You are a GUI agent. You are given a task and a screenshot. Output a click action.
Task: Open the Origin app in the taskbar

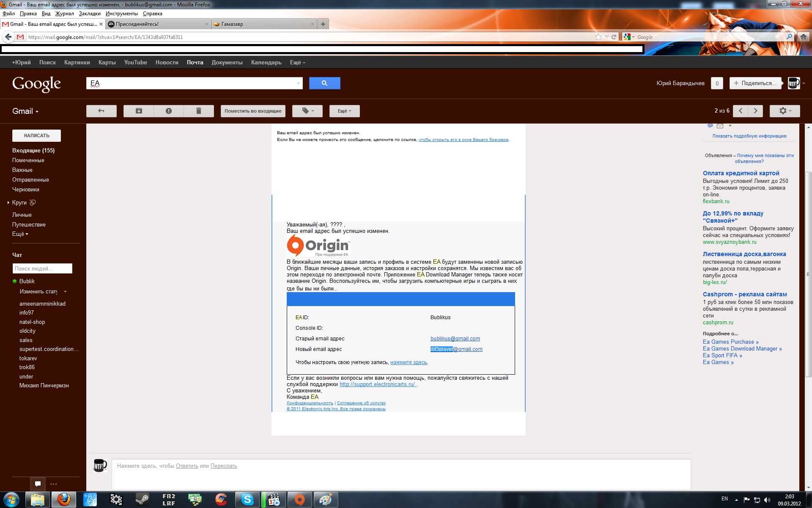pos(299,500)
